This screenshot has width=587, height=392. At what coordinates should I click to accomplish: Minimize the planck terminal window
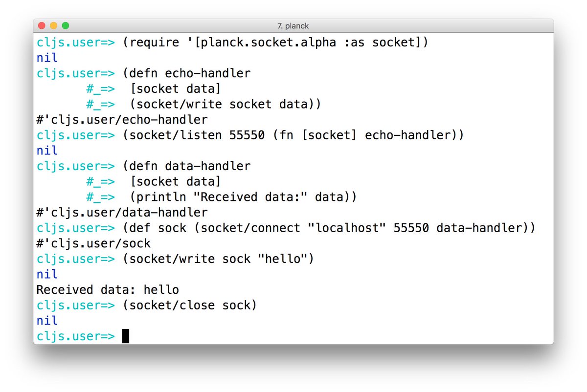click(53, 25)
